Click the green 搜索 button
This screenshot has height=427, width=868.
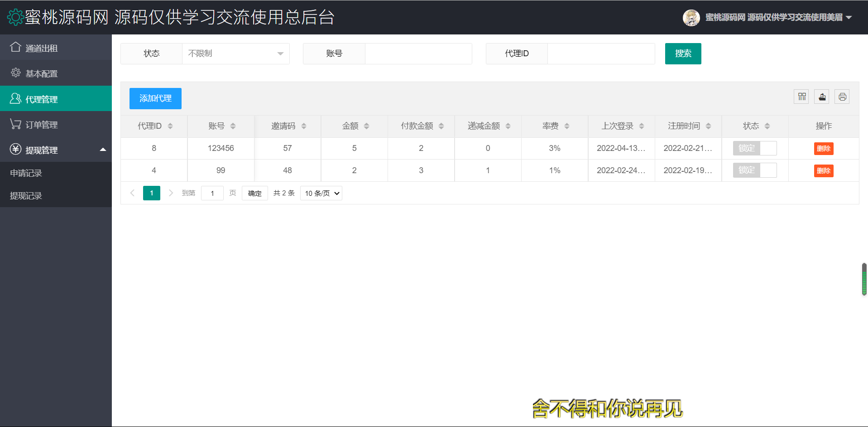(x=683, y=53)
